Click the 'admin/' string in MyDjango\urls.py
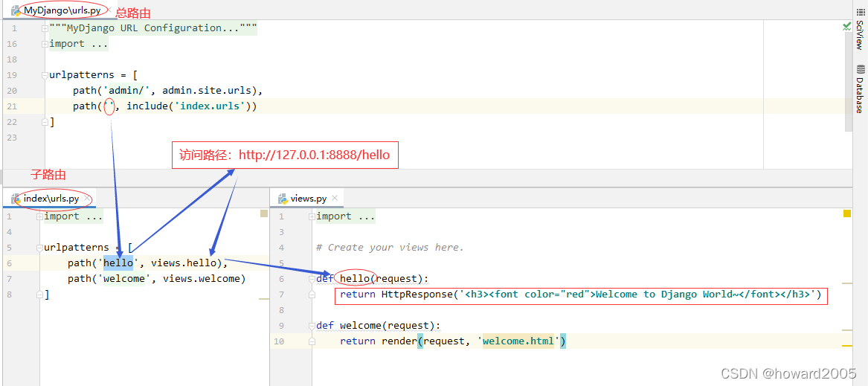This screenshot has width=868, height=386. 126,90
